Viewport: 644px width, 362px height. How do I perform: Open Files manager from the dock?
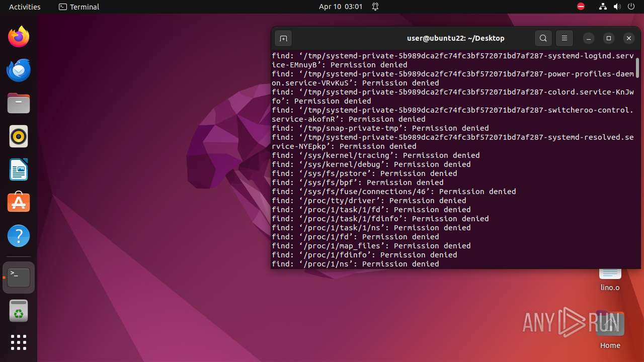pos(19,103)
